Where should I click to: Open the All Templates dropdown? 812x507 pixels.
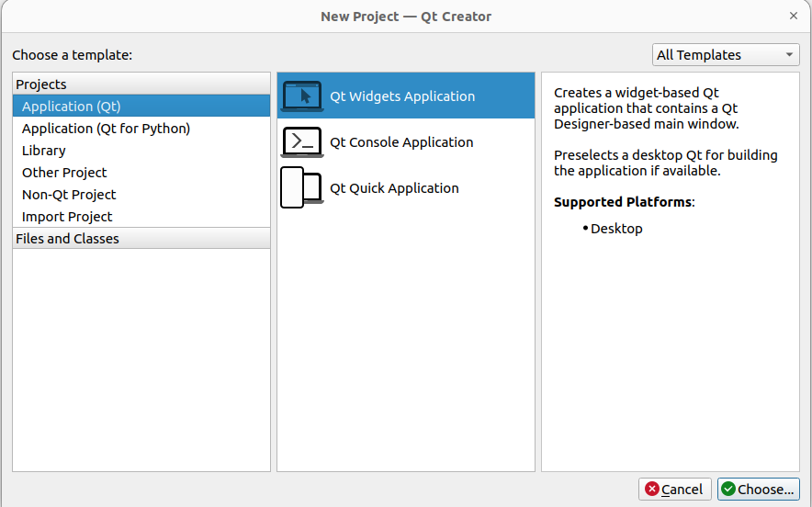tap(726, 54)
